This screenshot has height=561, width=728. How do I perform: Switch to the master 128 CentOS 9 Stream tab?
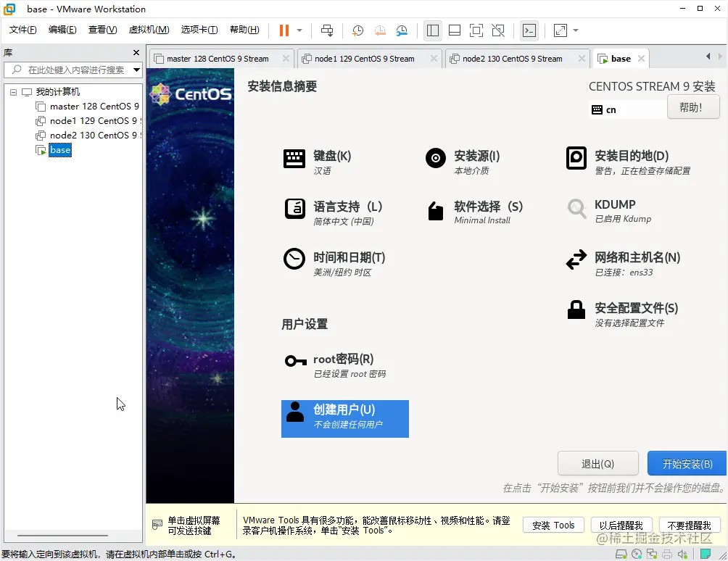click(x=218, y=59)
